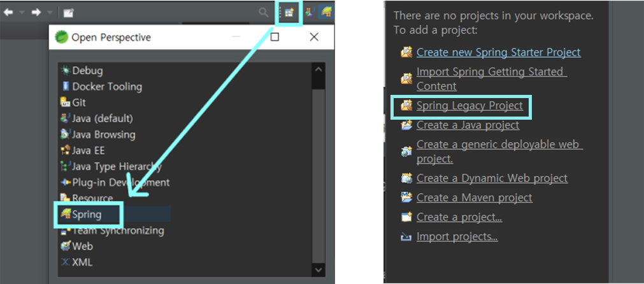Screen dimensions: 644x284
Task: Click the XML perspective icon
Action: (x=66, y=262)
